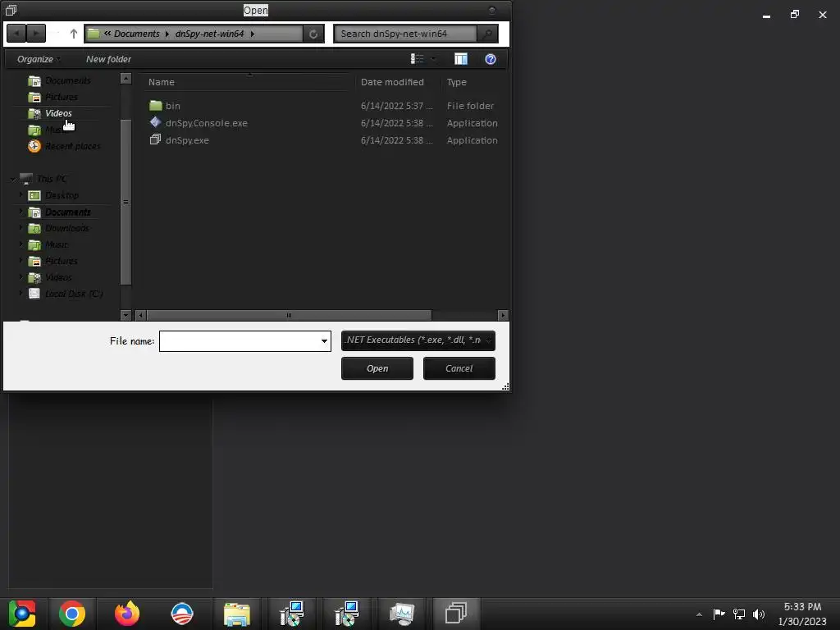Open File Explorer from the taskbar
The width and height of the screenshot is (840, 630).
coord(237,614)
